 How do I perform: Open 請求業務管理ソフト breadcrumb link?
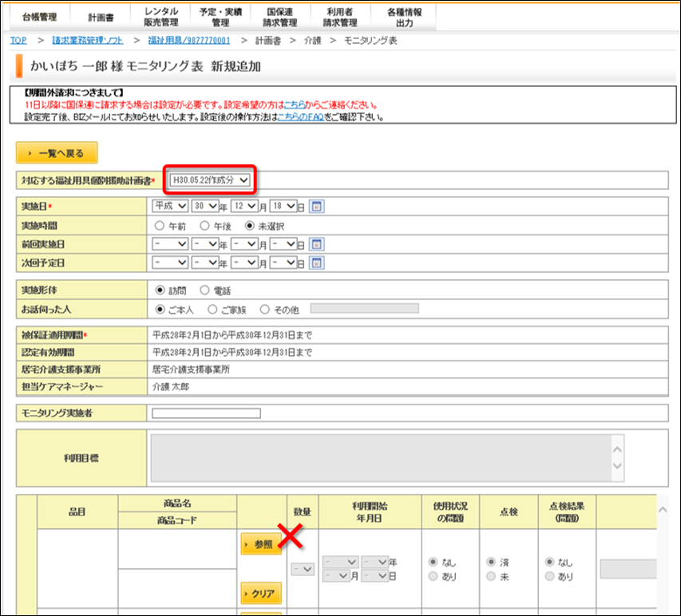tap(88, 41)
